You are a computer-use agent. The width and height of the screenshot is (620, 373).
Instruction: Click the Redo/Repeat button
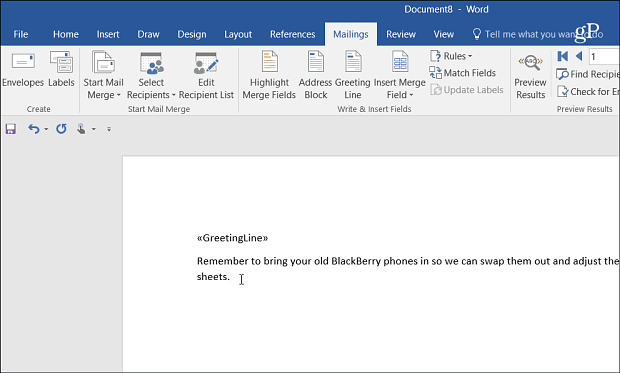pyautogui.click(x=61, y=129)
